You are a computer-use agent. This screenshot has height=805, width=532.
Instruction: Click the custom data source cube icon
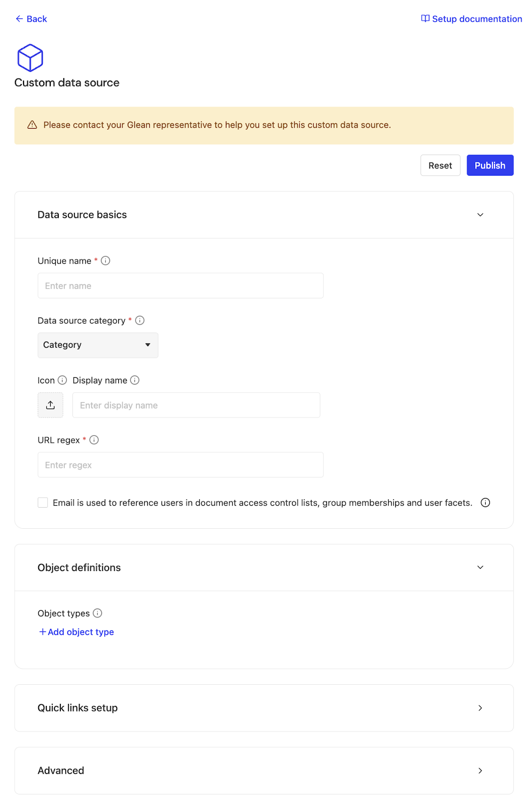click(30, 58)
